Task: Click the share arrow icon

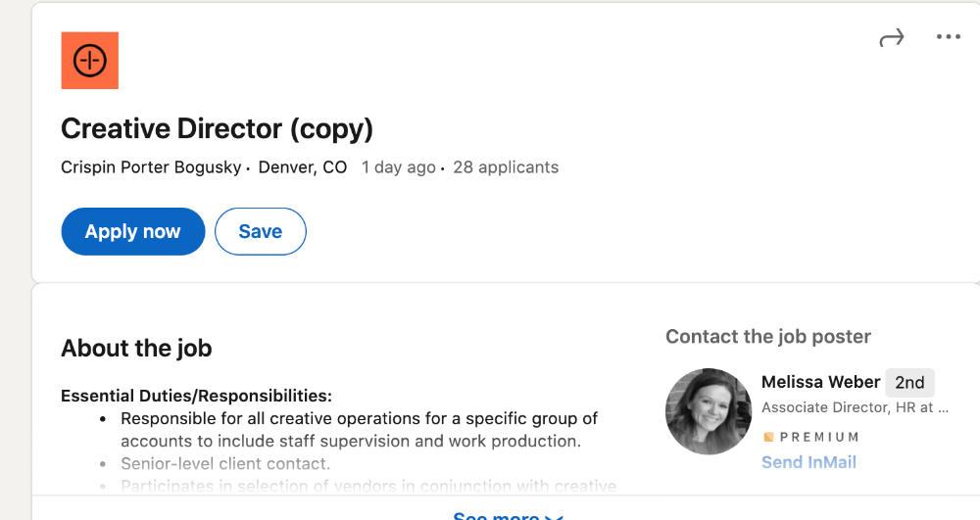Action: tap(891, 38)
